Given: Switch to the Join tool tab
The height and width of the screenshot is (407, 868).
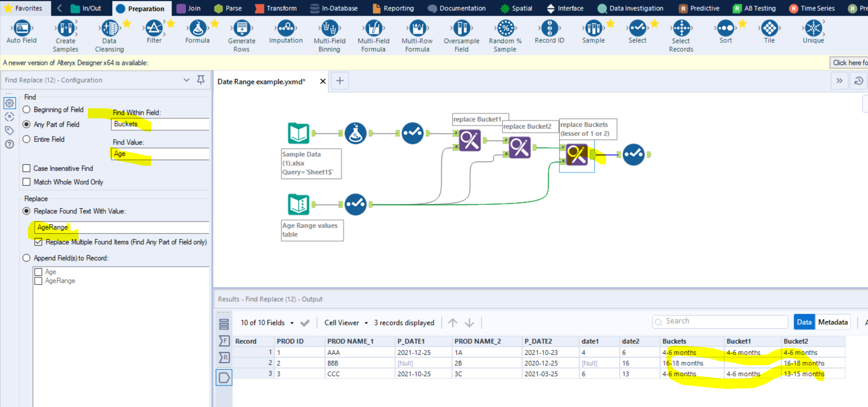Looking at the screenshot, I should tap(189, 8).
